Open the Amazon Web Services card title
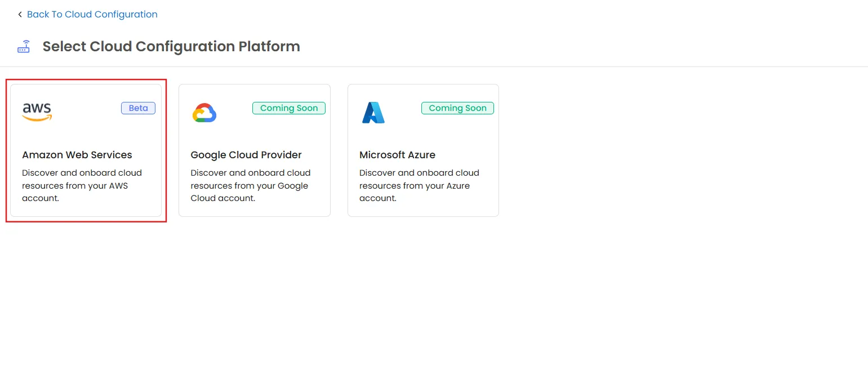Screen dimensions: 868x370 coord(77,155)
